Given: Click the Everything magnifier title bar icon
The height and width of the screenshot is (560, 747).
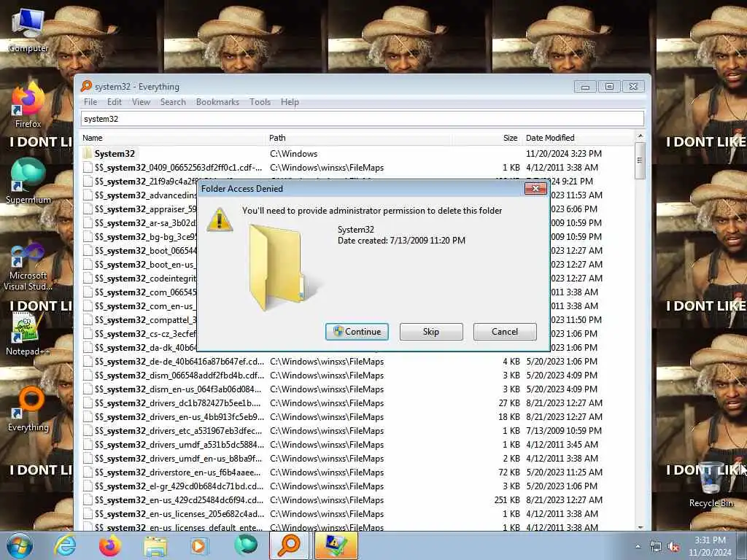Looking at the screenshot, I should pyautogui.click(x=86, y=86).
